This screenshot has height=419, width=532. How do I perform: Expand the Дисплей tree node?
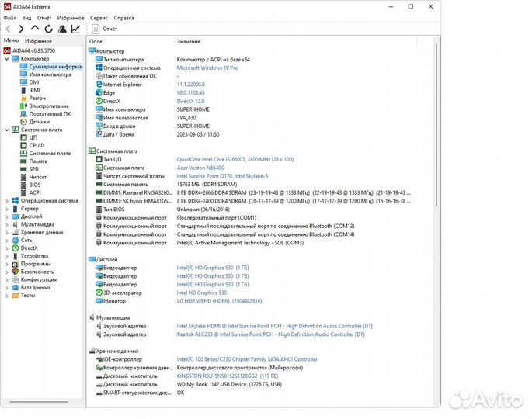click(x=7, y=216)
